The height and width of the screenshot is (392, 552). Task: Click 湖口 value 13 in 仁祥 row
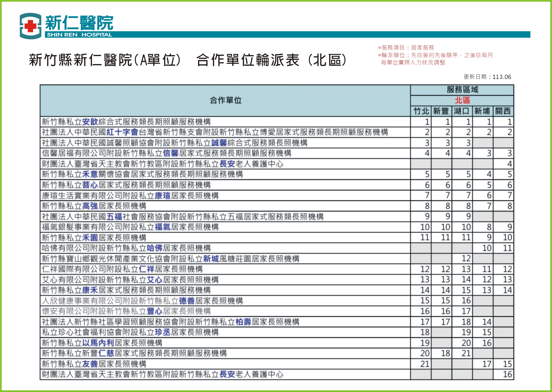pyautogui.click(x=466, y=269)
